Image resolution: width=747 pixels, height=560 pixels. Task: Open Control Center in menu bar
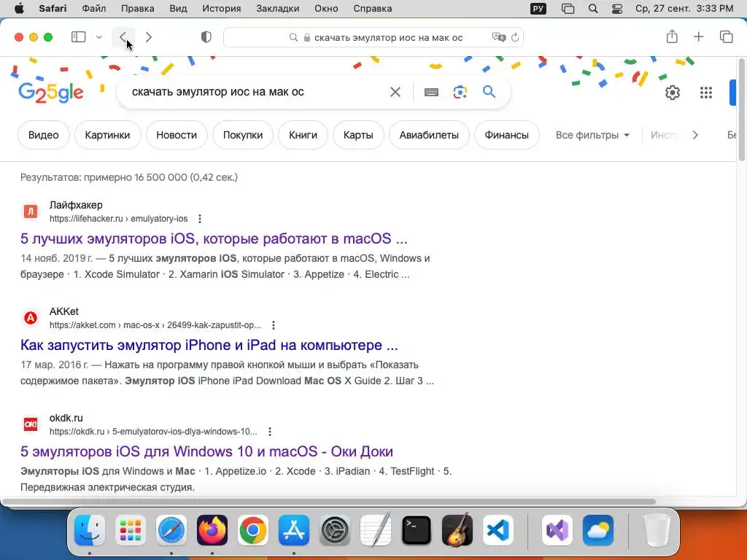pyautogui.click(x=617, y=9)
